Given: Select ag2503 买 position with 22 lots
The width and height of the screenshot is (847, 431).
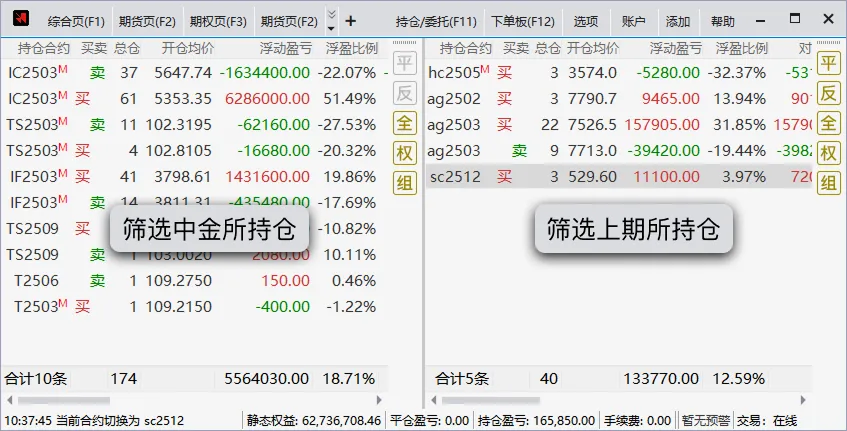Looking at the screenshot, I should (x=619, y=124).
